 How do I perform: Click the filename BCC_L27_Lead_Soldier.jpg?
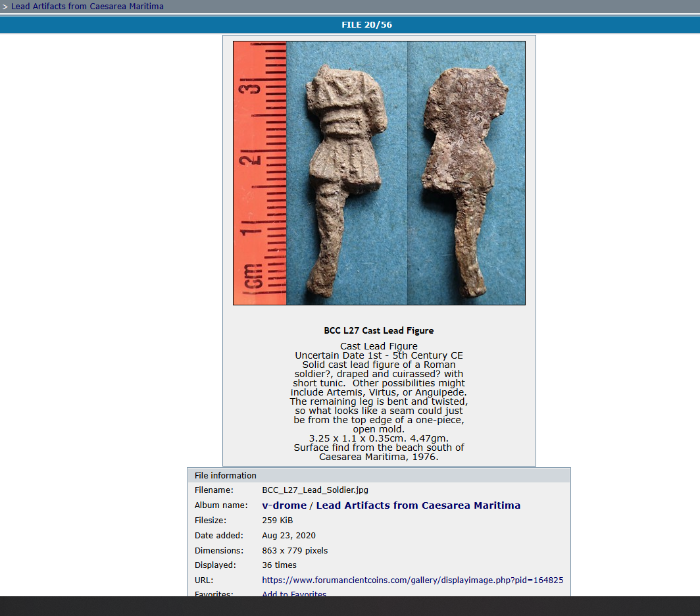[x=315, y=490]
